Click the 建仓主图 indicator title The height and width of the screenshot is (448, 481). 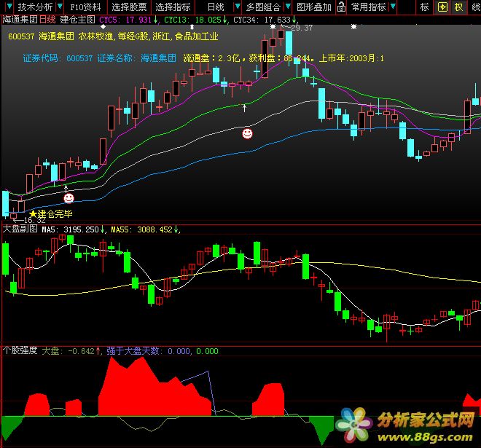coord(77,20)
